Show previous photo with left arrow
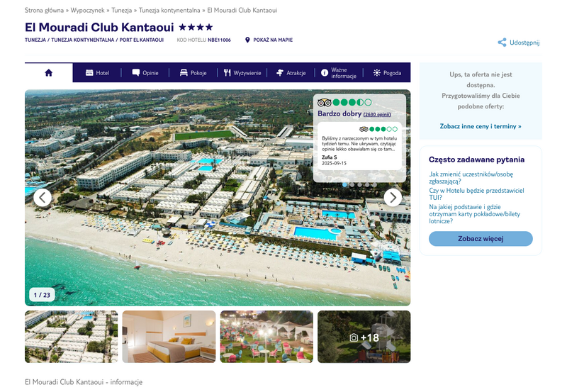The height and width of the screenshot is (392, 567). click(x=43, y=198)
